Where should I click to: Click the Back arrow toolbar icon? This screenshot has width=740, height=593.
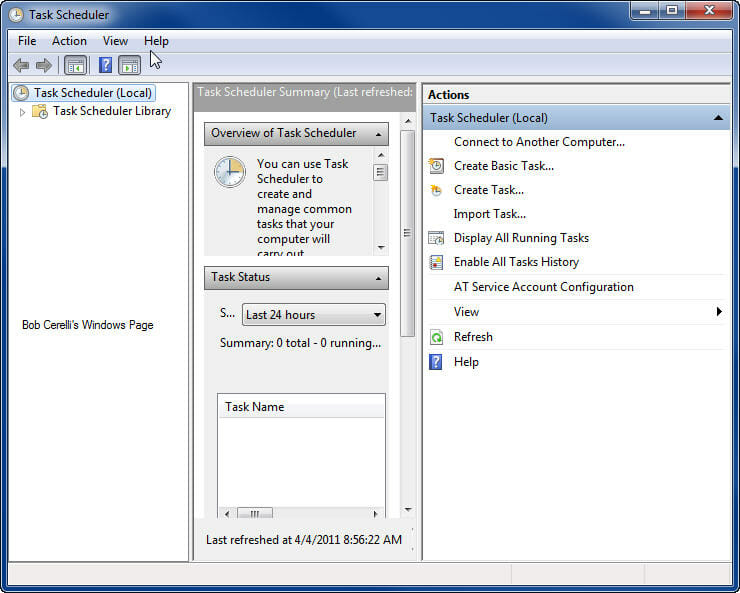click(21, 65)
